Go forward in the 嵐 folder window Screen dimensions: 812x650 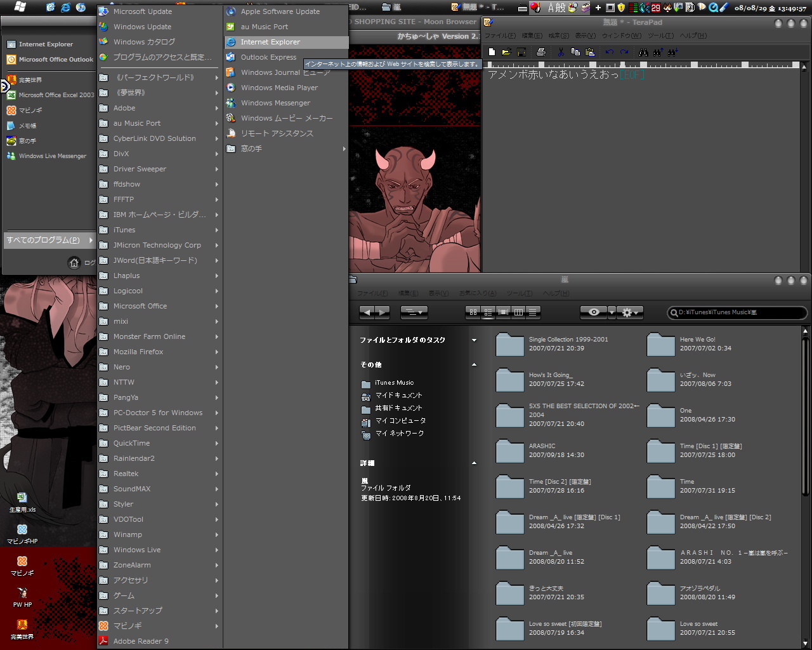(x=383, y=312)
